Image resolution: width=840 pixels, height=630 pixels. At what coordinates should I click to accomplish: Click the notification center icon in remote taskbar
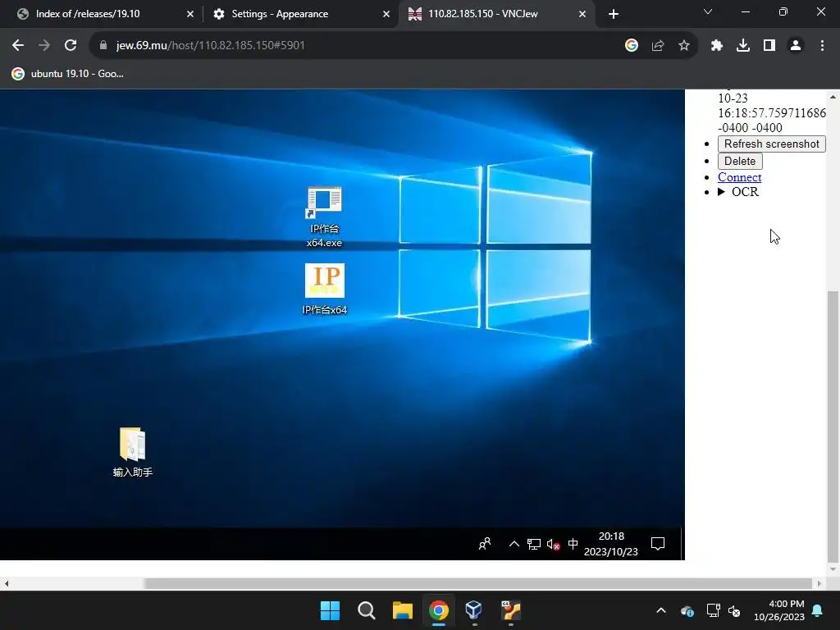pos(658,545)
